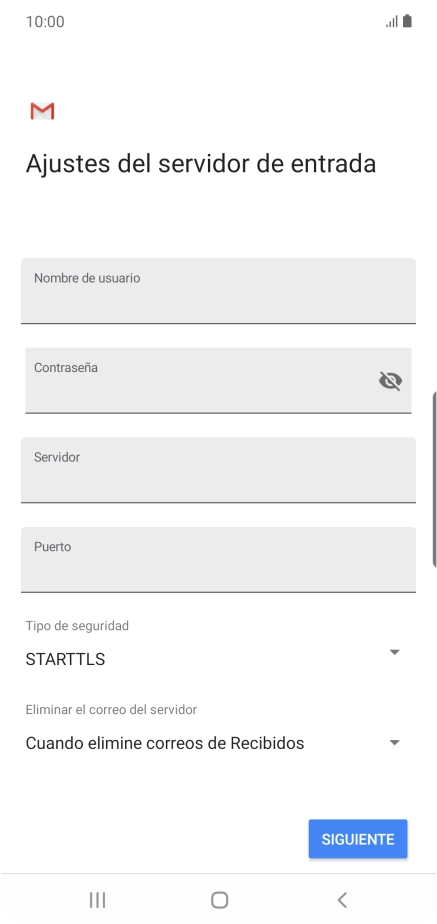Tap the Tipo de seguridad label
Image resolution: width=437 pixels, height=924 pixels.
pos(77,626)
